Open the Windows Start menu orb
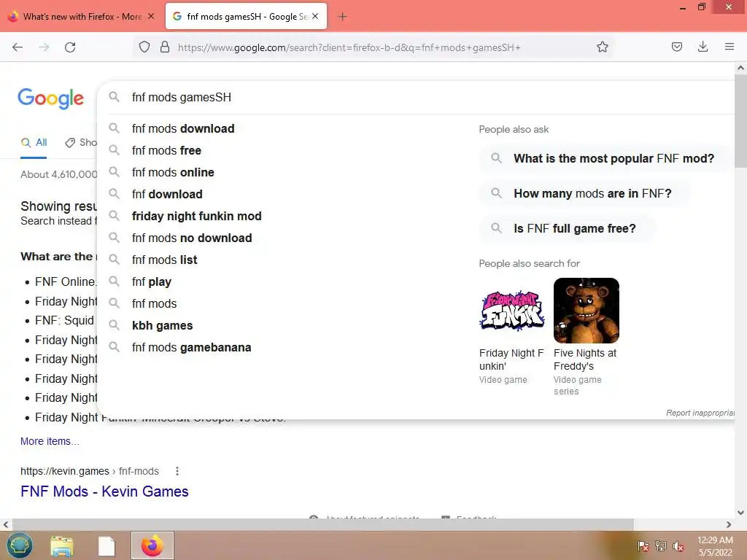The image size is (747, 560). tap(20, 545)
